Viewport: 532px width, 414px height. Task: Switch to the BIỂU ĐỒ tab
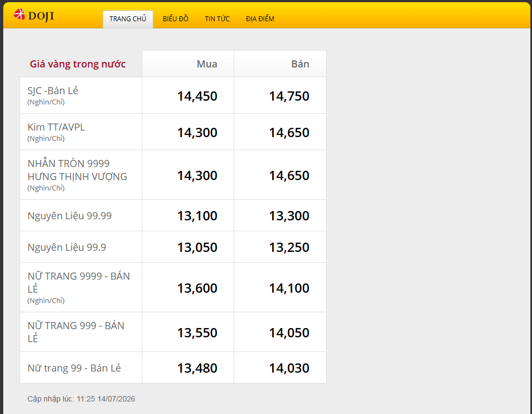click(x=176, y=19)
